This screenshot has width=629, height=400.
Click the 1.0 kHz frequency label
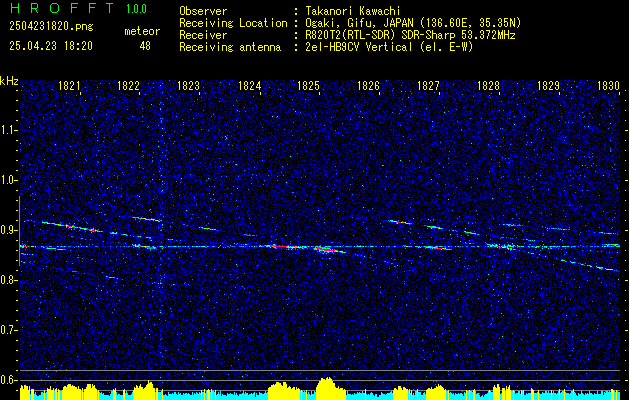coord(9,180)
